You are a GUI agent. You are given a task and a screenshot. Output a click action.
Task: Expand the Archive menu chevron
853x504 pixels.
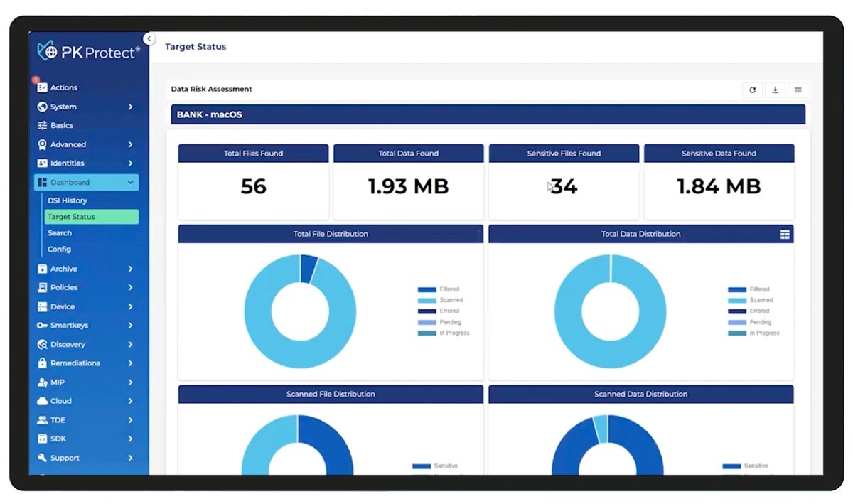click(x=130, y=269)
